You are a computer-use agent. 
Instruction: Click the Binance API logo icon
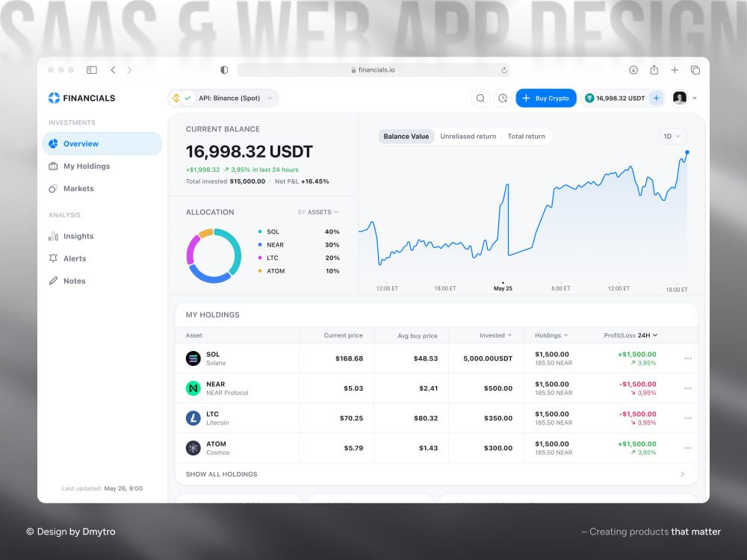(176, 98)
